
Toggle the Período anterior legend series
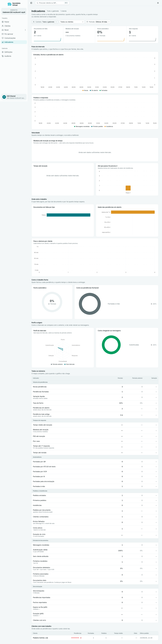[x=57, y=364]
